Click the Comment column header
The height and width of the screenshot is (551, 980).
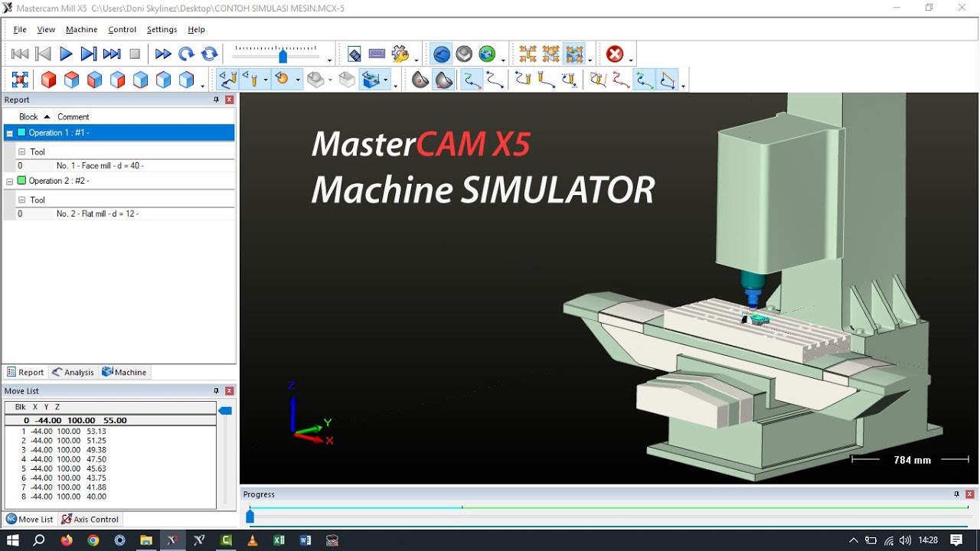coord(73,116)
